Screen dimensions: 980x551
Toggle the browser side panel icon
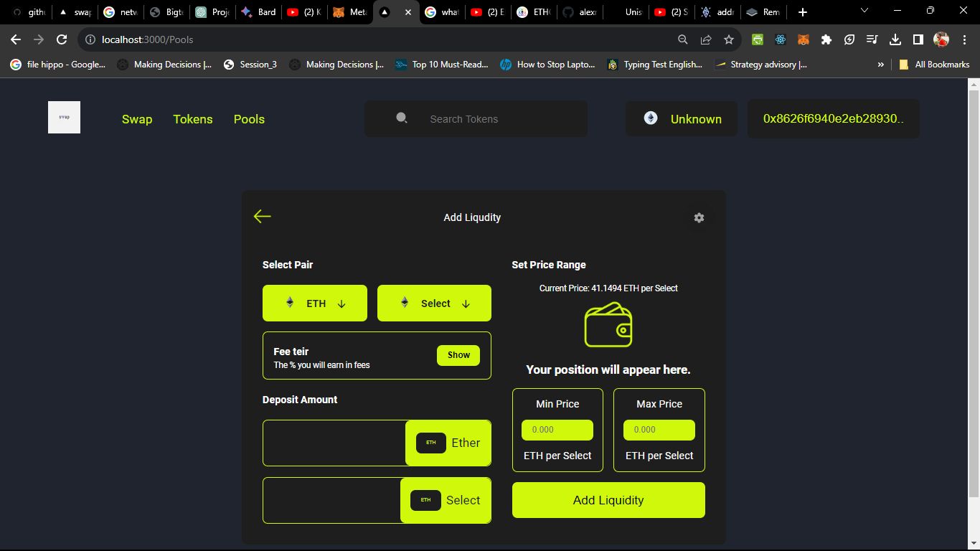click(x=918, y=39)
